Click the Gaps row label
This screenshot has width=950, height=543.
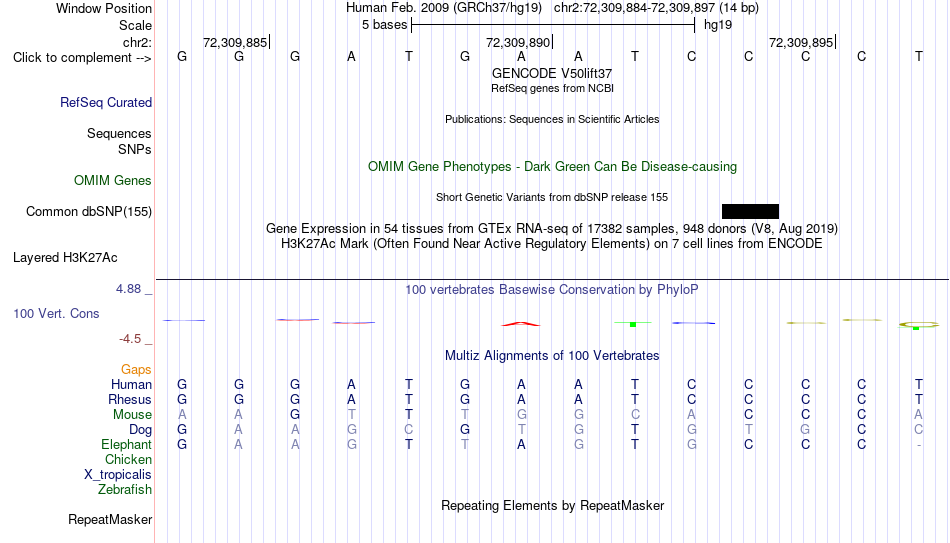pos(136,369)
